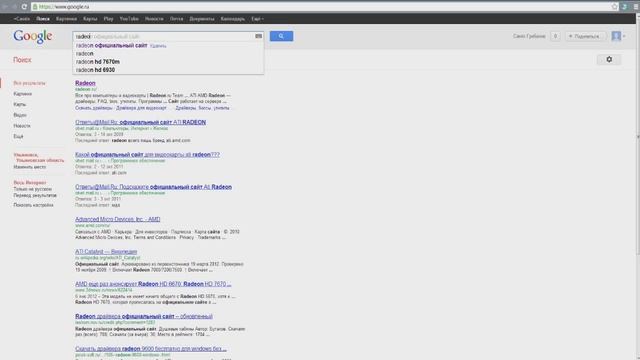Image resolution: width=640 pixels, height=360 pixels.
Task: Open Ответы@Mail.Ru официальный сайт ATI RADEON result
Action: [x=140, y=122]
